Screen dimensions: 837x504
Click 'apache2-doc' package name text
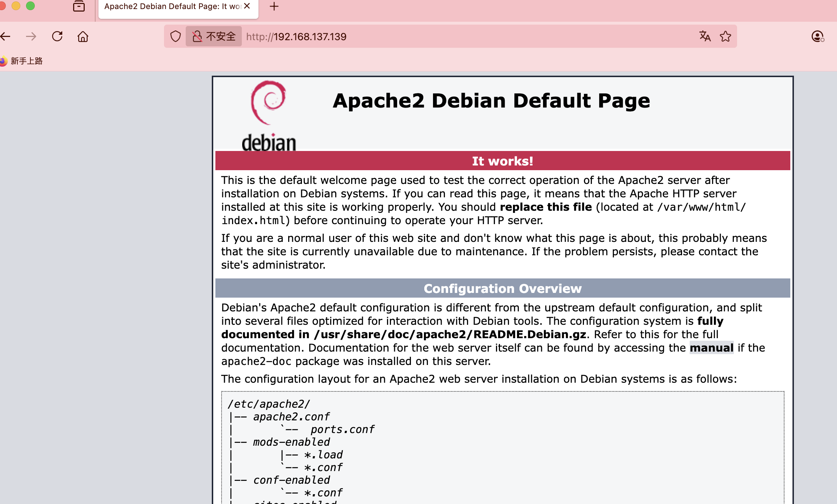[256, 361]
